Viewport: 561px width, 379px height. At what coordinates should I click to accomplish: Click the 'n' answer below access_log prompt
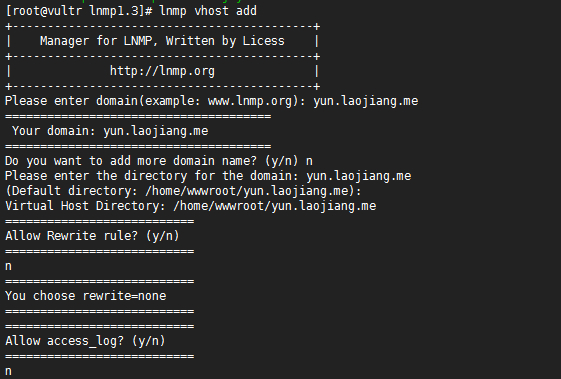pyautogui.click(x=9, y=371)
